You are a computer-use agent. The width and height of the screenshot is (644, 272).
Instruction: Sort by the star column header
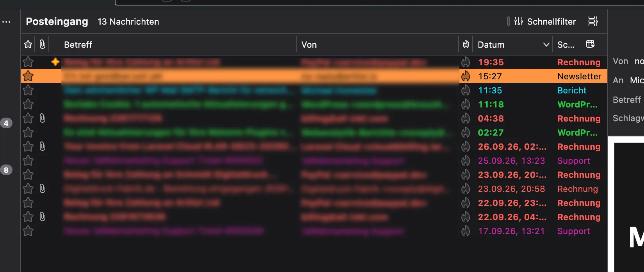tap(28, 45)
